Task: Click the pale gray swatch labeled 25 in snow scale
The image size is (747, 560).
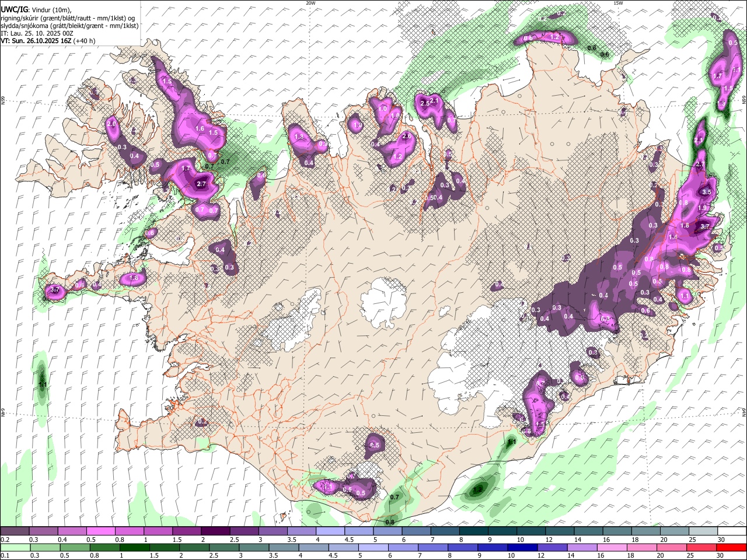Action: pos(703,531)
